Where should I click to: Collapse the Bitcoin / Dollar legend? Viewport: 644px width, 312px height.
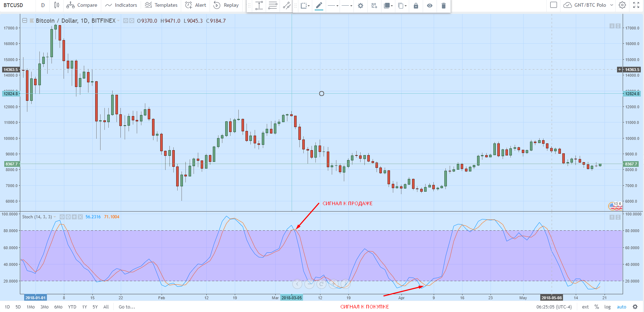tap(25, 21)
